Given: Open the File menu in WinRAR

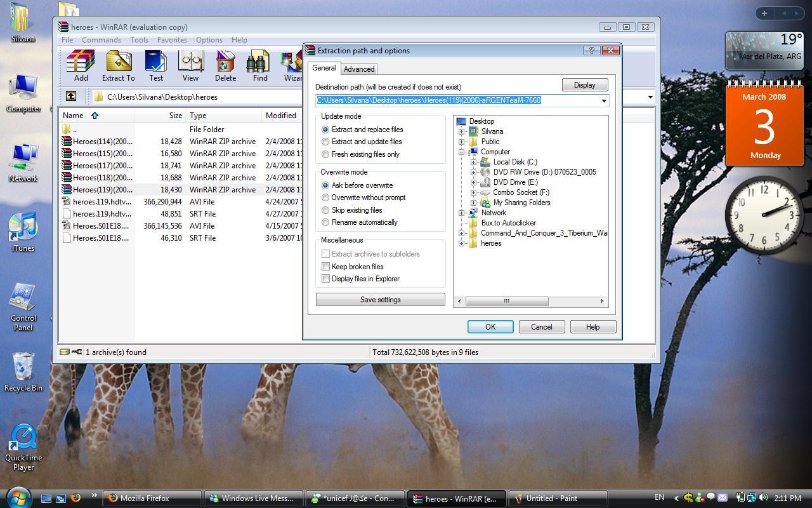Looking at the screenshot, I should pos(67,40).
